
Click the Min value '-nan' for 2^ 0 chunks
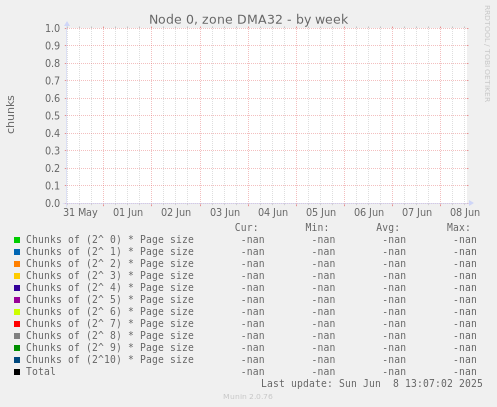coord(323,240)
